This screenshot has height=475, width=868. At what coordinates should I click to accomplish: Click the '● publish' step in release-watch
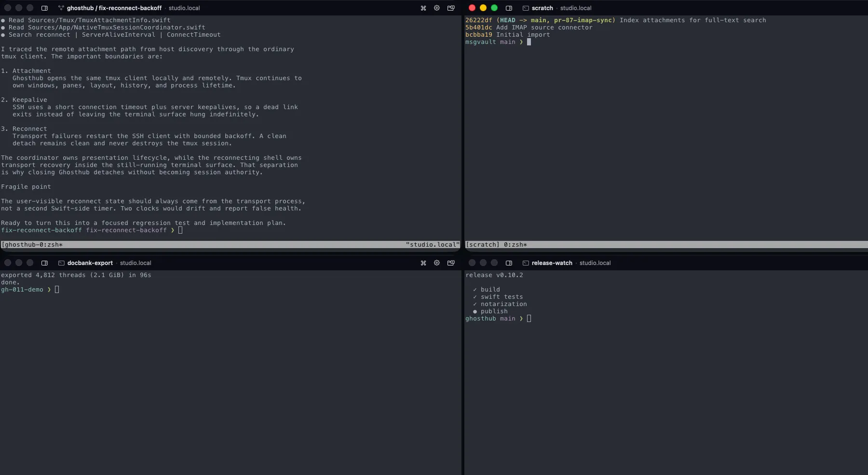point(490,311)
